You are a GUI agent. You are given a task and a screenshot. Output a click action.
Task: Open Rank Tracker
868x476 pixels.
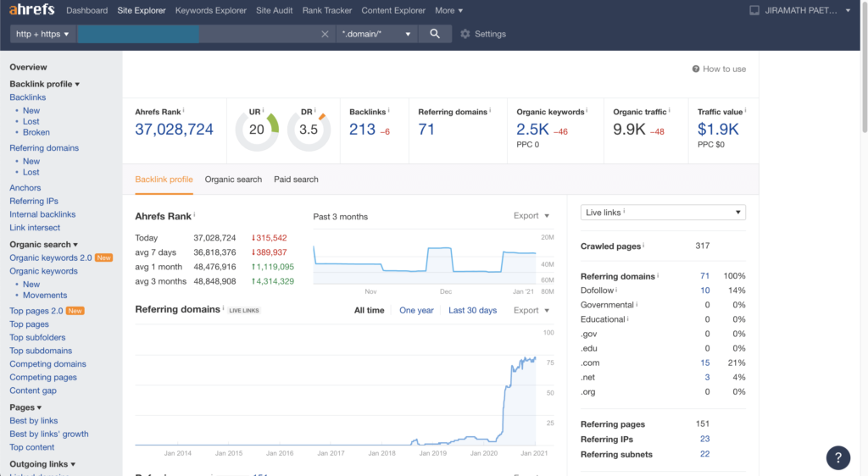327,10
